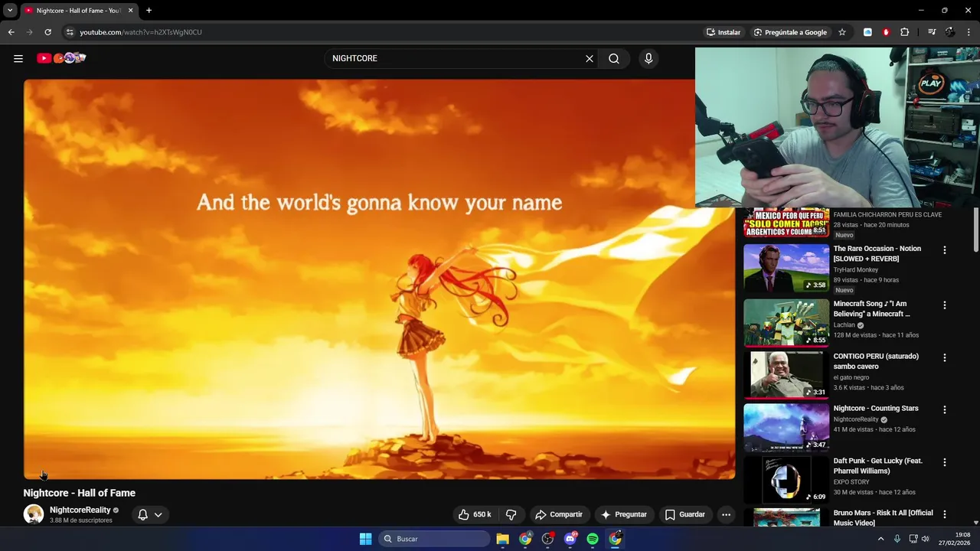Open the notification bell dropdown for NightcoreReality

tap(150, 514)
